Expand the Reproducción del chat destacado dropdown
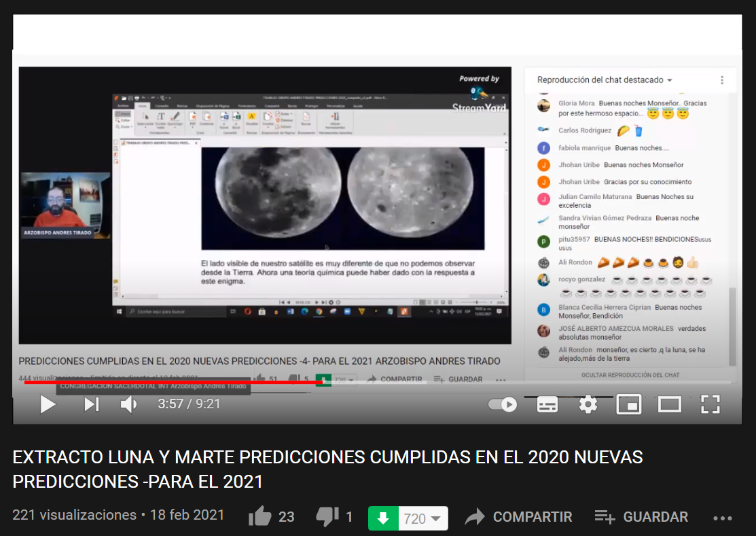The image size is (756, 536). coord(605,80)
